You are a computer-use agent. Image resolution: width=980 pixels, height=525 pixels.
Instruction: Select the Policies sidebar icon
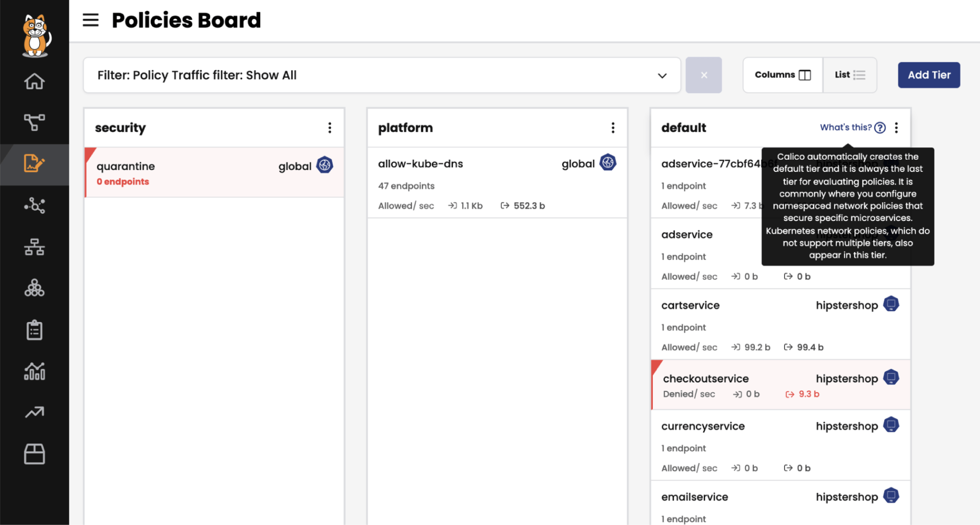34,164
